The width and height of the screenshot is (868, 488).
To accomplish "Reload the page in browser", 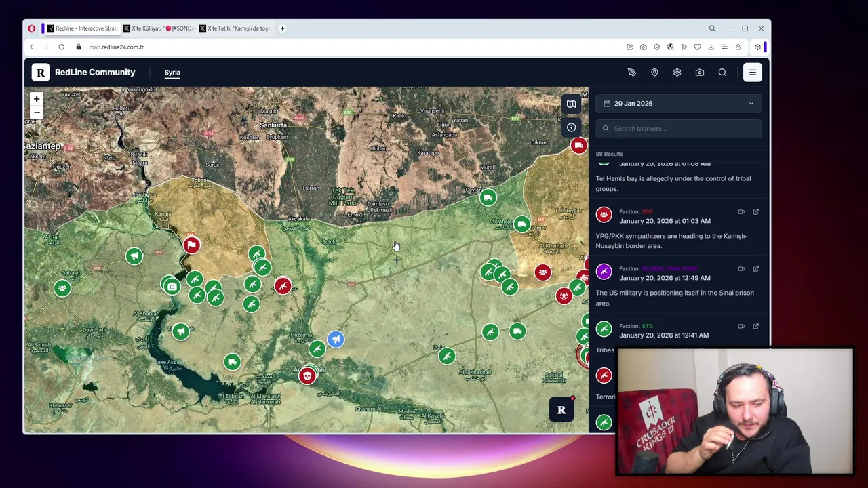I will click(x=61, y=47).
